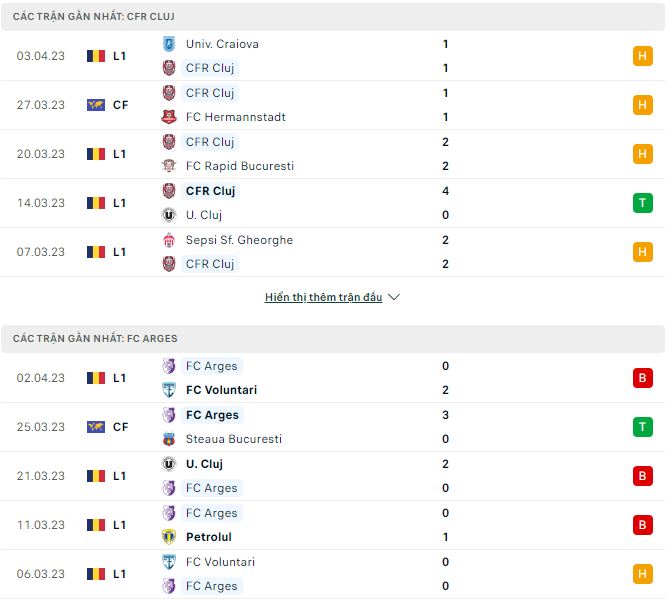
Task: Click red B badge for 02.04.23 match
Action: (642, 378)
